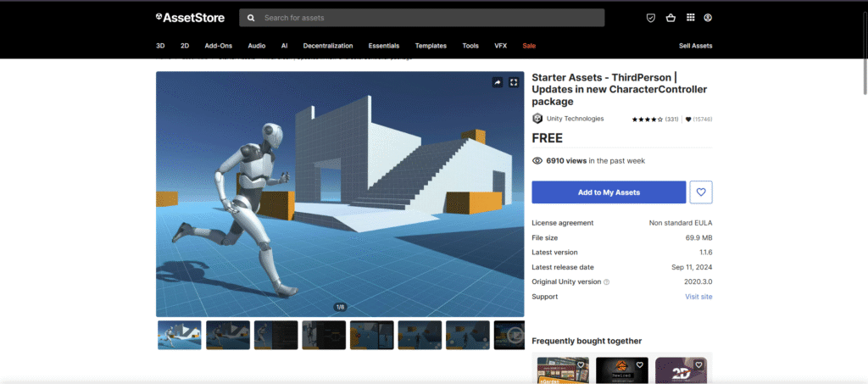Select the second preview thumbnail

point(228,335)
